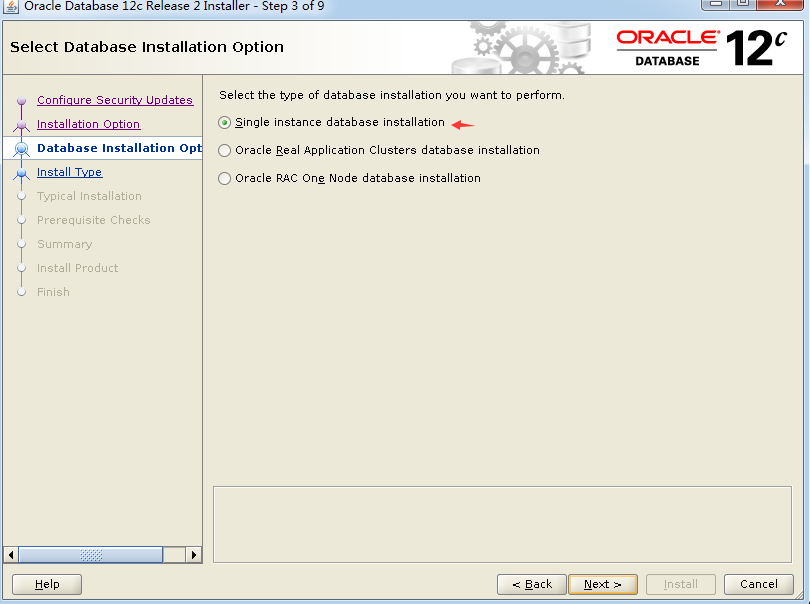This screenshot has height=604, width=810.
Task: Click the Next button
Action: click(602, 584)
